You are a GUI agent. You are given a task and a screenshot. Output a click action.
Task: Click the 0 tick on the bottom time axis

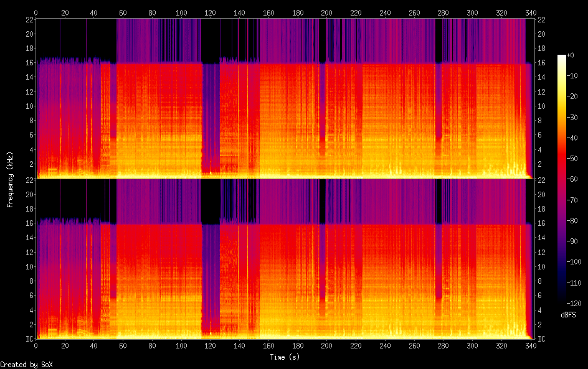36,345
